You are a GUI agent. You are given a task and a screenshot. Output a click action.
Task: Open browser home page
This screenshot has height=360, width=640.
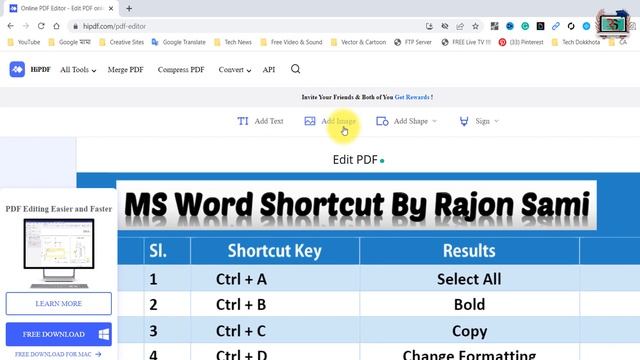tap(56, 26)
